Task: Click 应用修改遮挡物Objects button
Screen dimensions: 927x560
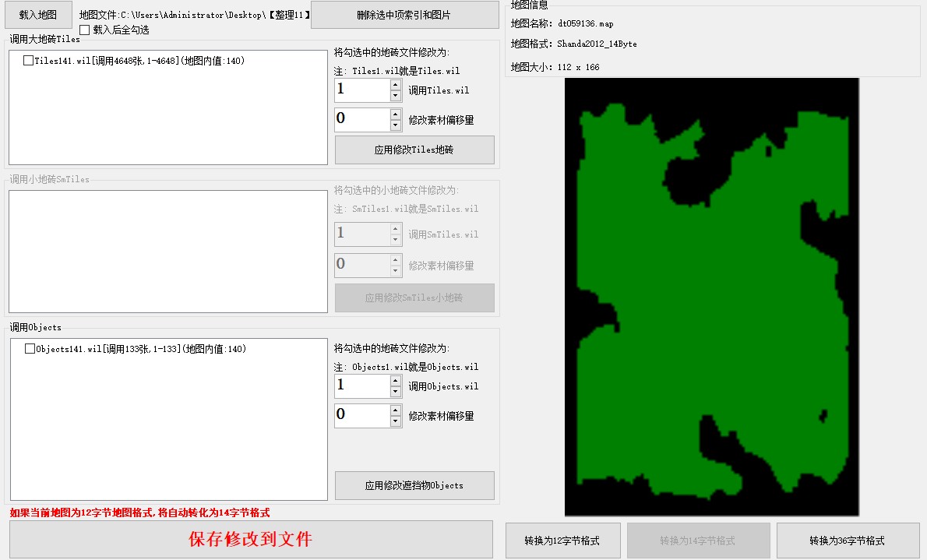Action: tap(414, 485)
